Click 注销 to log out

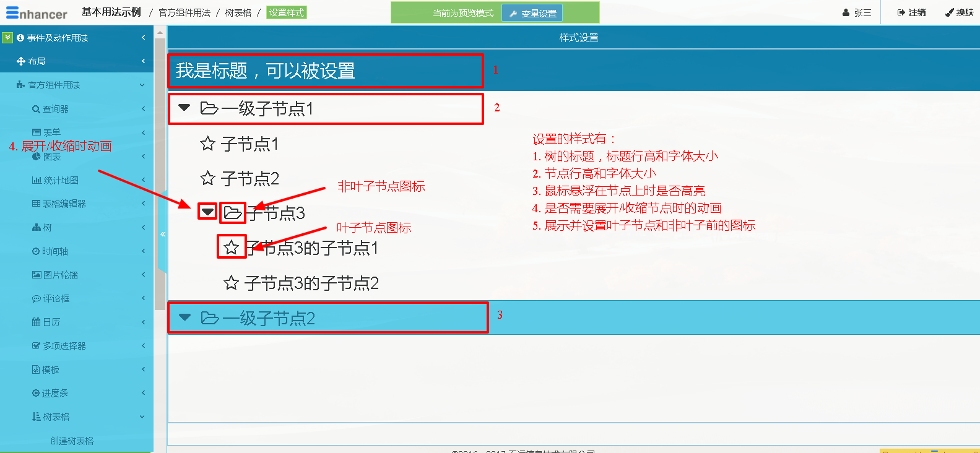click(911, 12)
